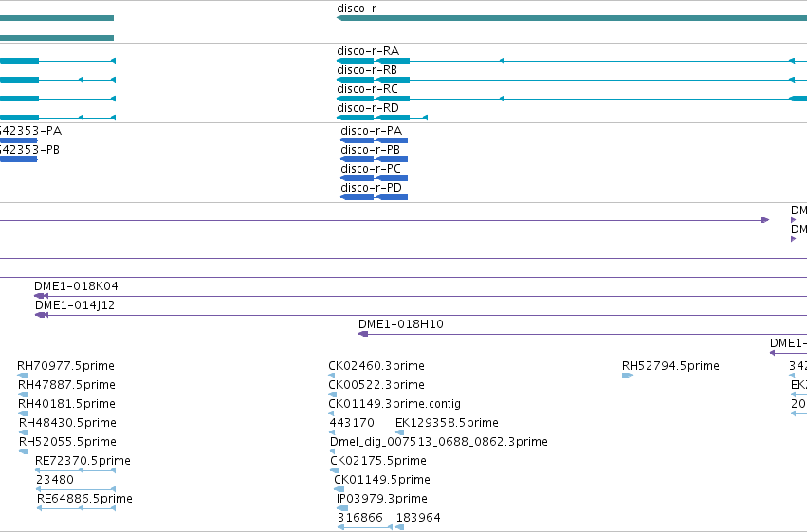
Task: Click the Dmel_dig_007513_0688_0862.3prime label
Action: pyautogui.click(x=439, y=442)
